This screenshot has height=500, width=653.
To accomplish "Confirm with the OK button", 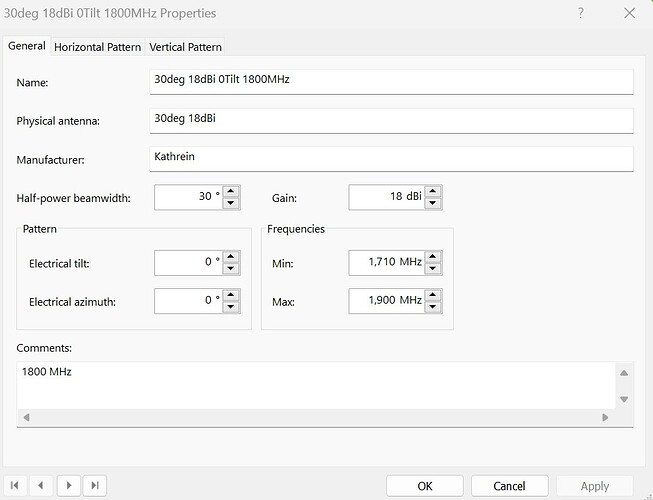I will [425, 486].
